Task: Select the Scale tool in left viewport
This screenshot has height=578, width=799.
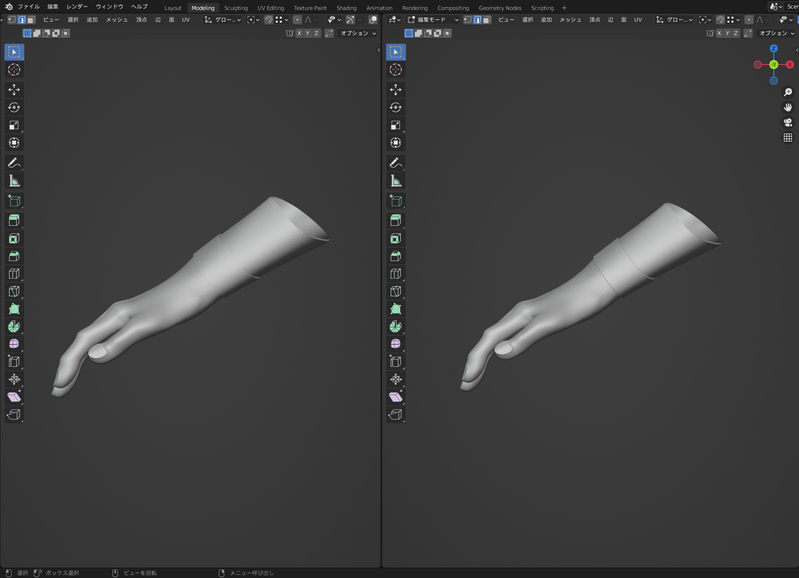Action: point(14,125)
